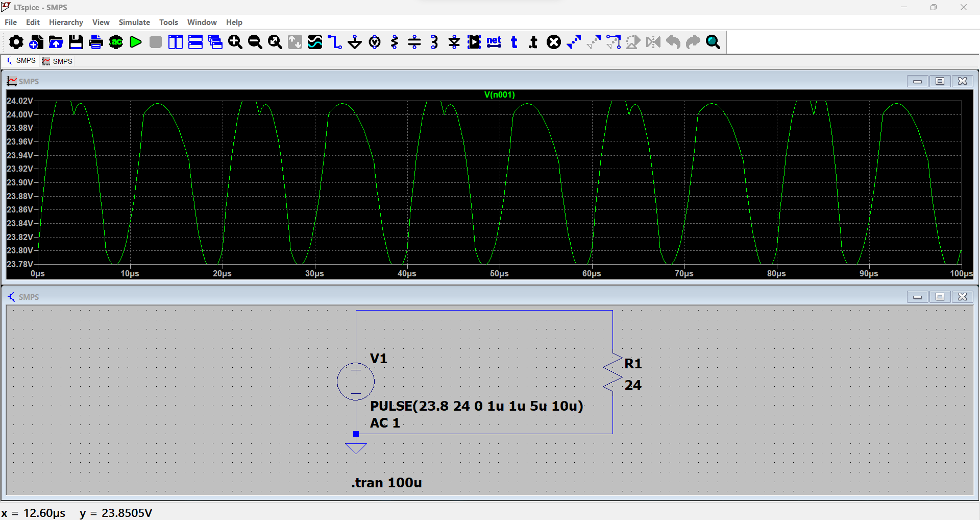Open the Simulate menu
The height and width of the screenshot is (520, 980).
(x=134, y=22)
